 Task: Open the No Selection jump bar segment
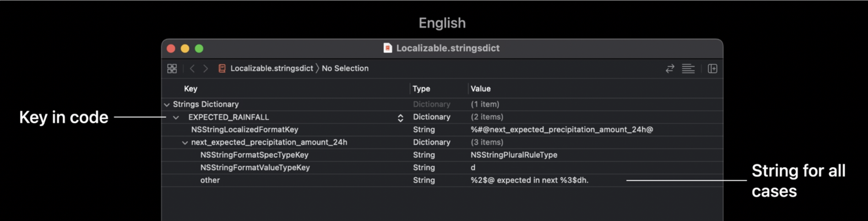coord(345,69)
